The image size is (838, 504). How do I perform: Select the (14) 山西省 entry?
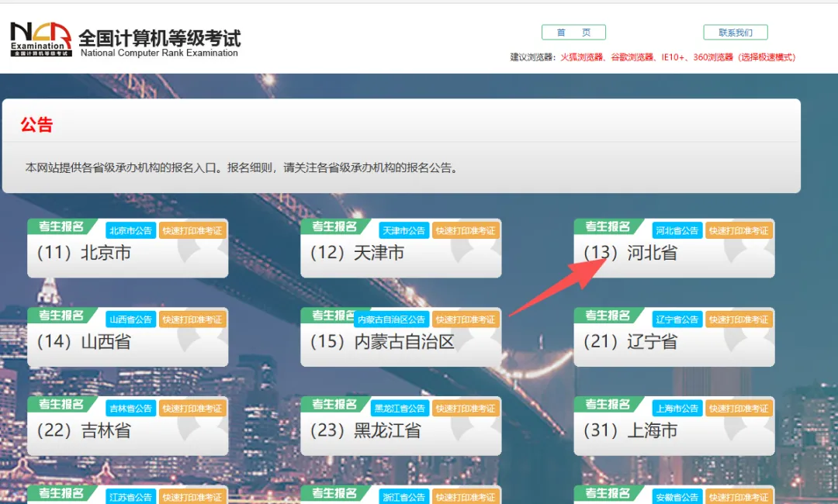84,342
